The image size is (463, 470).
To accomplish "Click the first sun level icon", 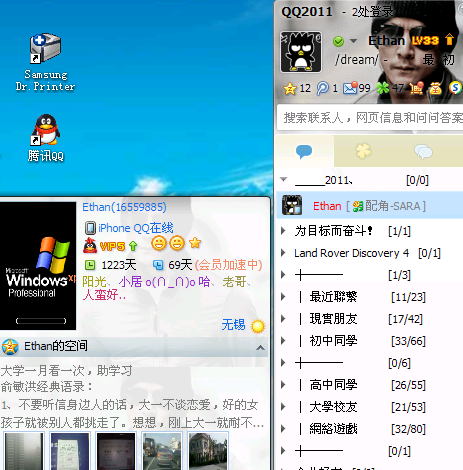I will point(159,243).
